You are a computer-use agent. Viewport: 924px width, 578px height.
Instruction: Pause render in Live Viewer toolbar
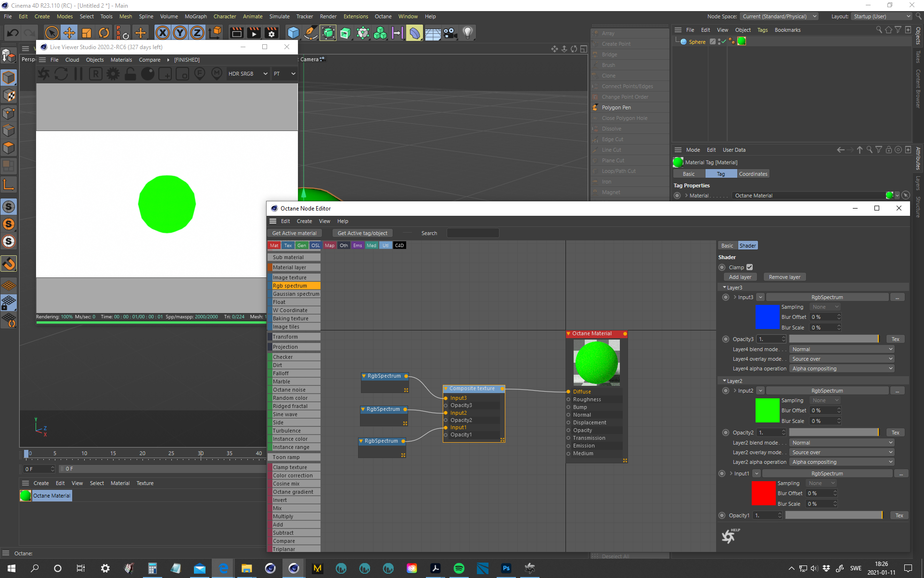78,74
